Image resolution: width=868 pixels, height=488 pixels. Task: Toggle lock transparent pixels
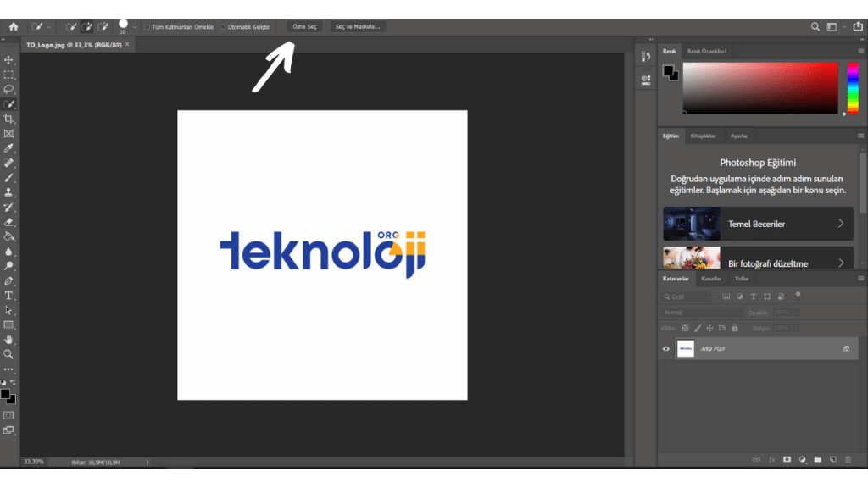(685, 328)
